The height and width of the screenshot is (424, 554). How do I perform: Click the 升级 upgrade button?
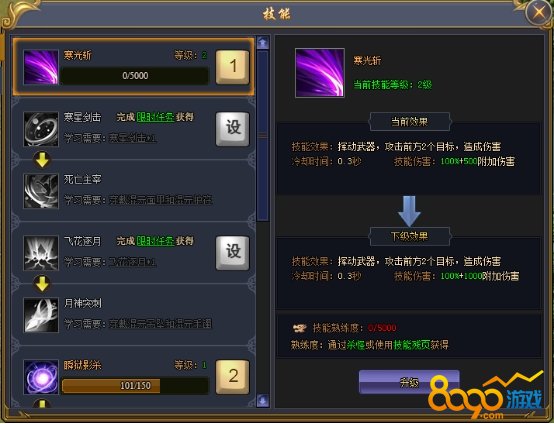pos(409,382)
